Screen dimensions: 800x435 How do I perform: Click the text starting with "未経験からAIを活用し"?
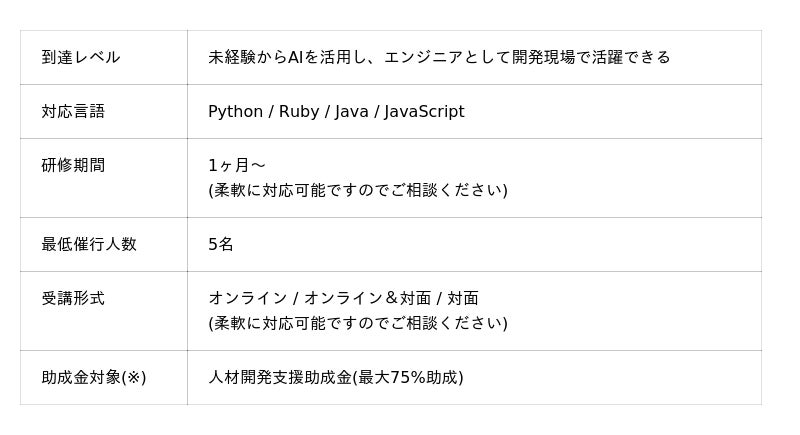click(x=439, y=57)
